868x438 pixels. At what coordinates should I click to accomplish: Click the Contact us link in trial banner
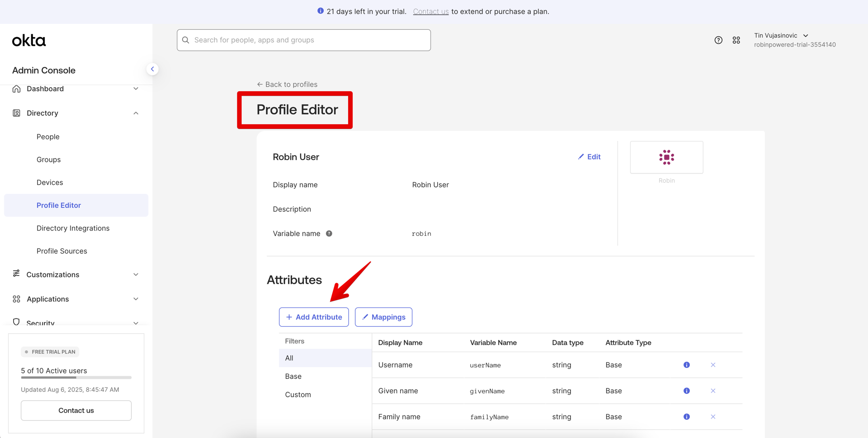431,11
